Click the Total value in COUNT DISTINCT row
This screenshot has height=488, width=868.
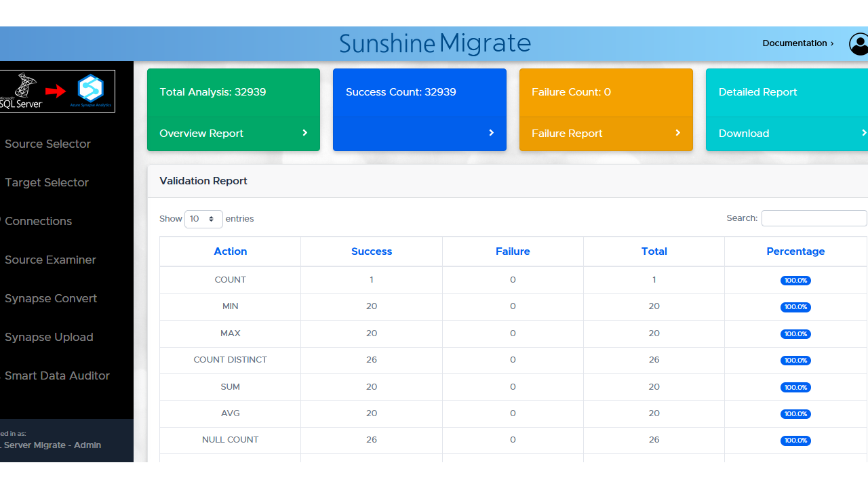(x=654, y=360)
